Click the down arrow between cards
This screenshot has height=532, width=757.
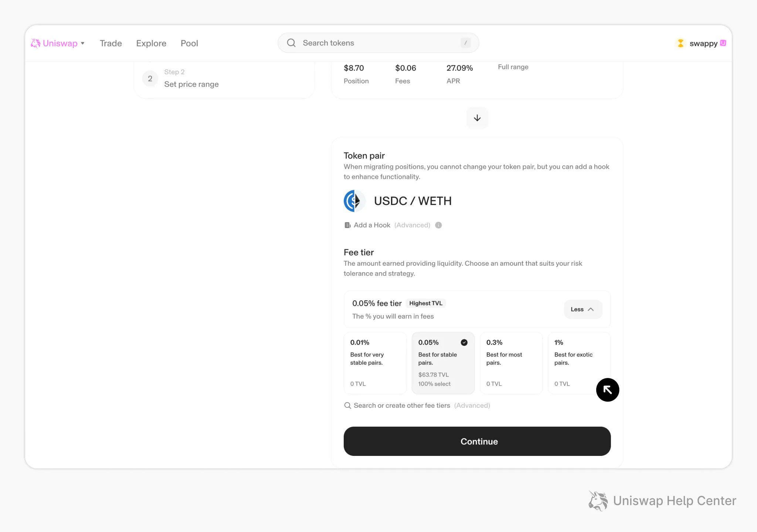click(x=477, y=118)
